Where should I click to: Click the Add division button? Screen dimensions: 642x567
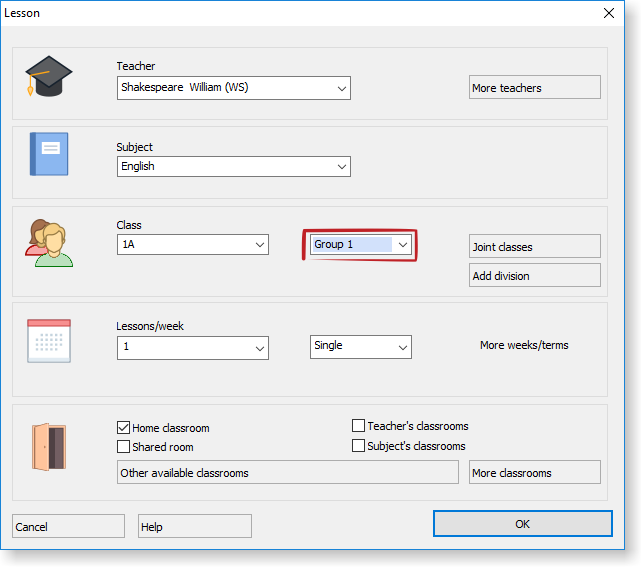pyautogui.click(x=534, y=276)
